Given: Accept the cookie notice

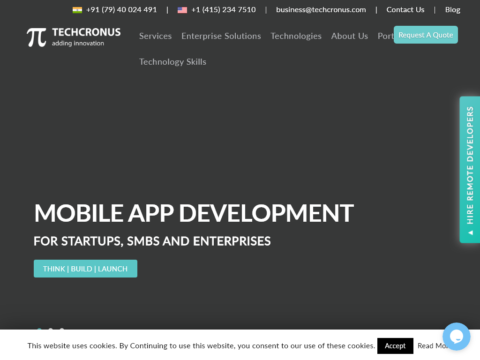Looking at the screenshot, I should tap(395, 346).
